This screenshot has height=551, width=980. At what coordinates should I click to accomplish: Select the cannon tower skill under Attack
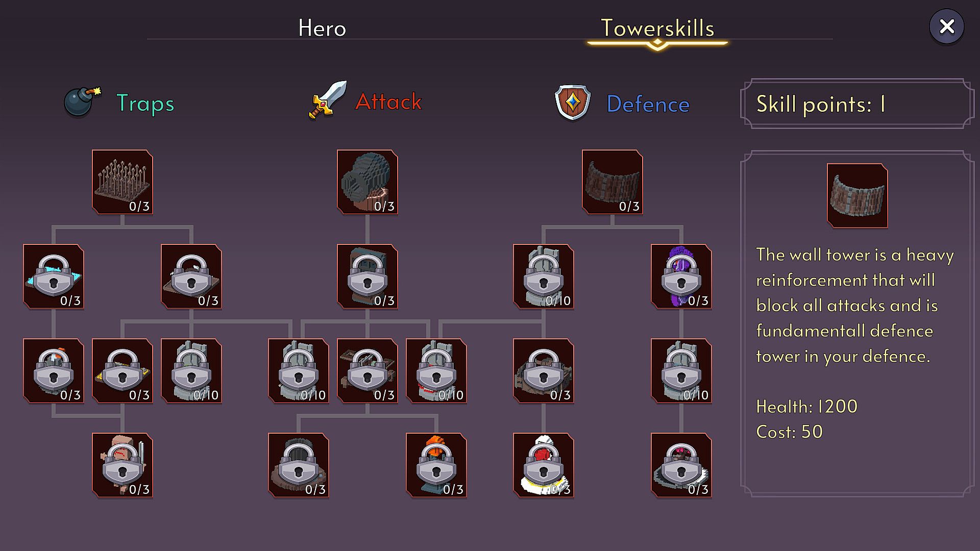[x=367, y=182]
